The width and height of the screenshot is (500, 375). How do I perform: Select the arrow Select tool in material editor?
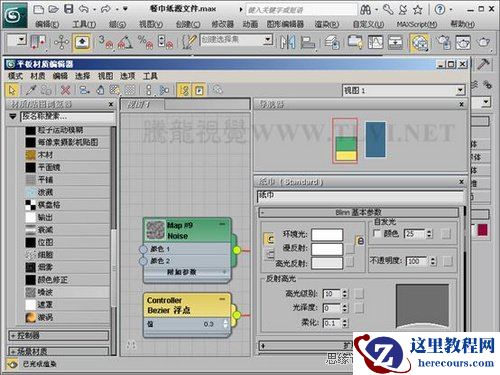coord(12,90)
